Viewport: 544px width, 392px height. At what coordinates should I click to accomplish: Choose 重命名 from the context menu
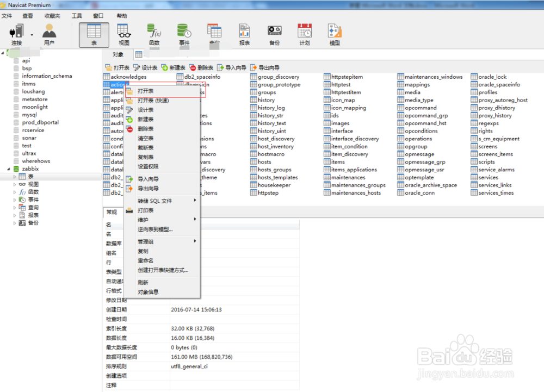click(x=162, y=260)
